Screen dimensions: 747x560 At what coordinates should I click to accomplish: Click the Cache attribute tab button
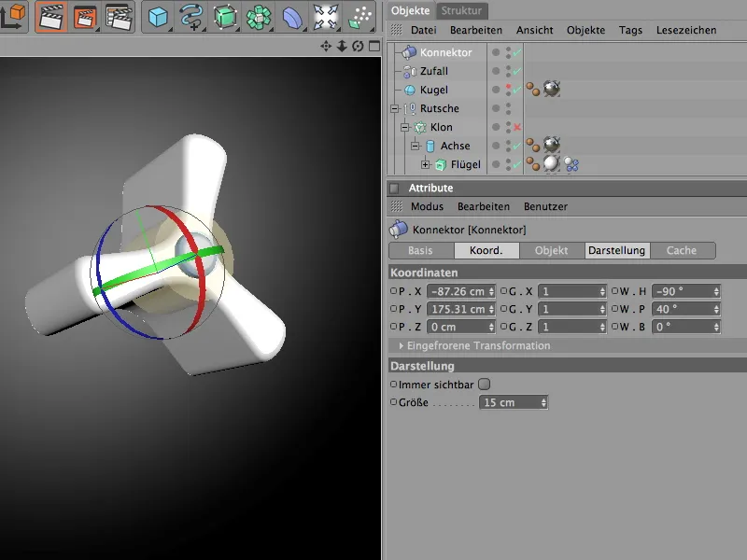click(x=681, y=250)
